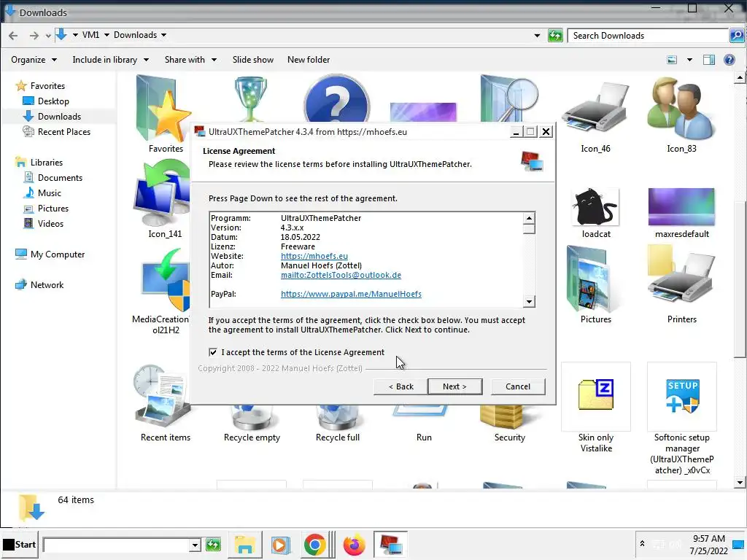Click the file list scrollbar down arrow

pos(740,483)
